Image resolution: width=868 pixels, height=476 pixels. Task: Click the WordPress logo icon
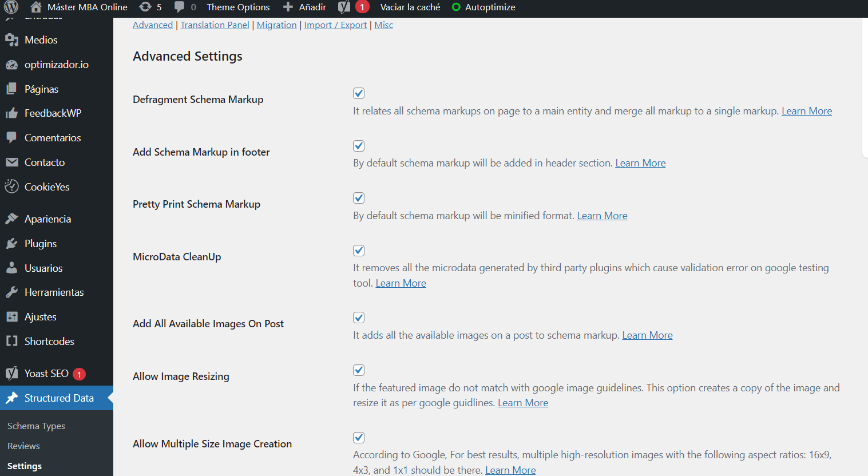click(11, 7)
